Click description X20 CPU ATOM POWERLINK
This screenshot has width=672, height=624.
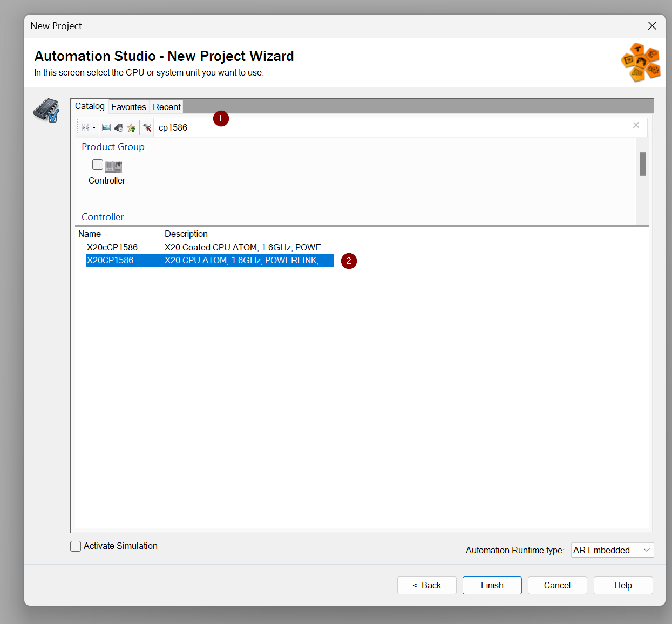[246, 260]
